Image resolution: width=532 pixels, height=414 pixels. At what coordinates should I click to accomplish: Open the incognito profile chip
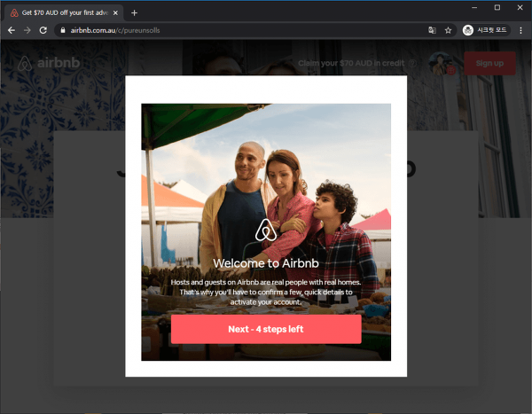tap(486, 30)
